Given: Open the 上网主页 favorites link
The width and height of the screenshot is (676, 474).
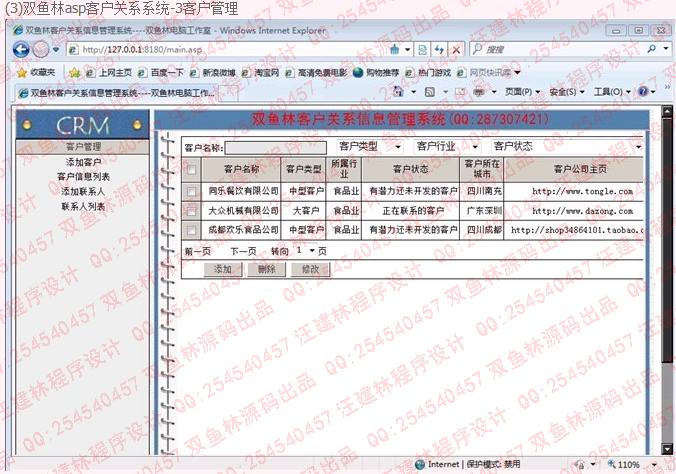Looking at the screenshot, I should (x=110, y=72).
